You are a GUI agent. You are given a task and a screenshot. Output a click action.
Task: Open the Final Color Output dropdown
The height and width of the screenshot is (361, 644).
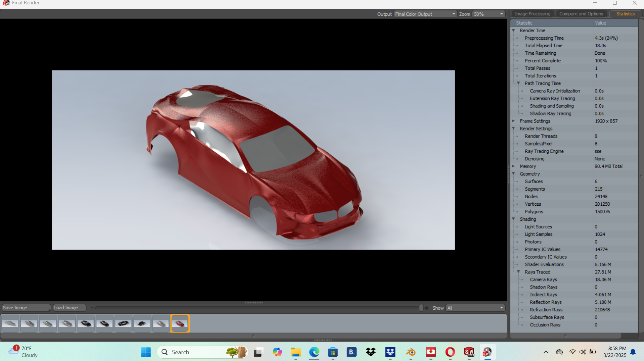(453, 14)
